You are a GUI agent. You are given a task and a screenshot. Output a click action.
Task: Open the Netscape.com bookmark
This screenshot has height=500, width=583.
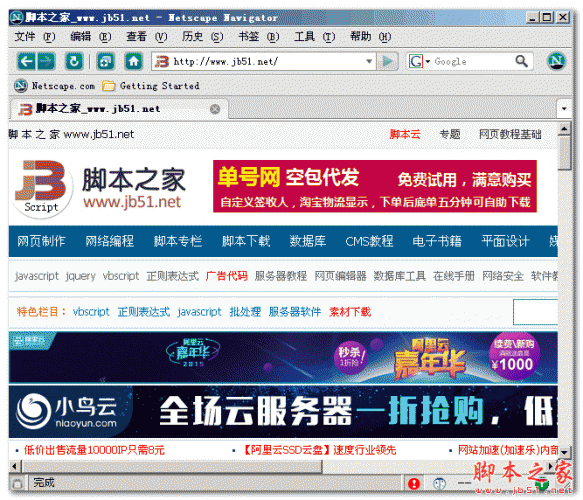pyautogui.click(x=55, y=86)
